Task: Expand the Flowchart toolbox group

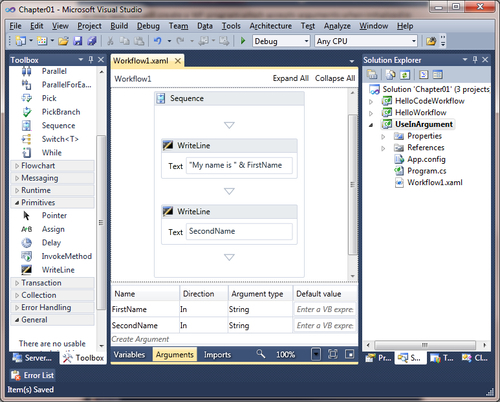Action: click(x=17, y=166)
